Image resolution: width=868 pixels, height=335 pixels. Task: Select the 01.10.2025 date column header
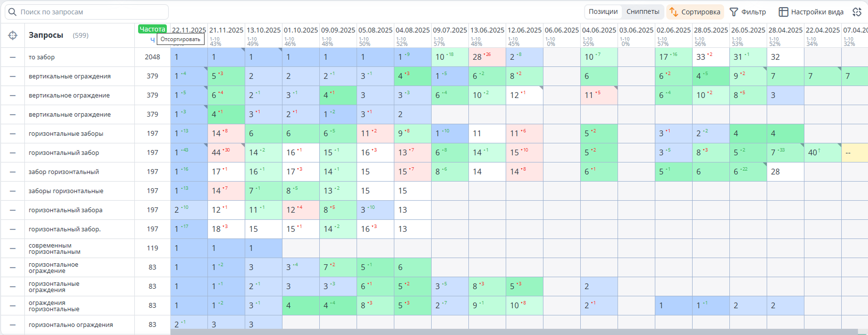coord(301,30)
